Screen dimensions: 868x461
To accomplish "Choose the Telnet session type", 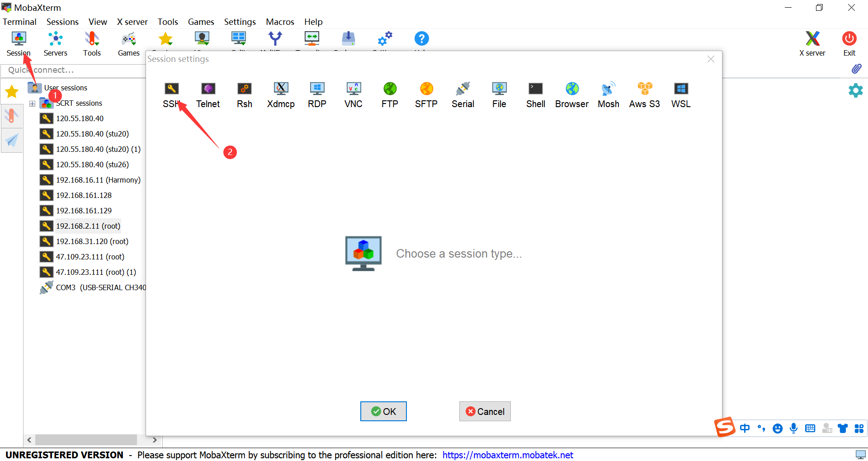I will point(208,95).
